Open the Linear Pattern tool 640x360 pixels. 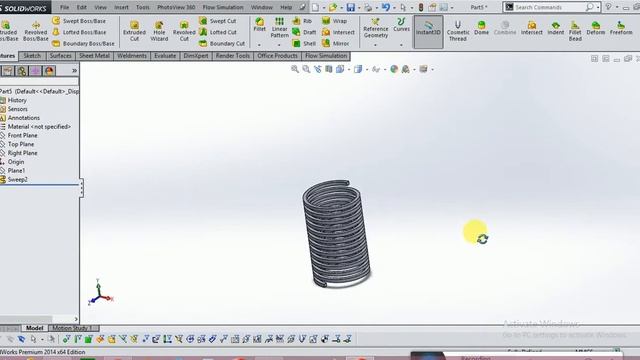point(280,28)
